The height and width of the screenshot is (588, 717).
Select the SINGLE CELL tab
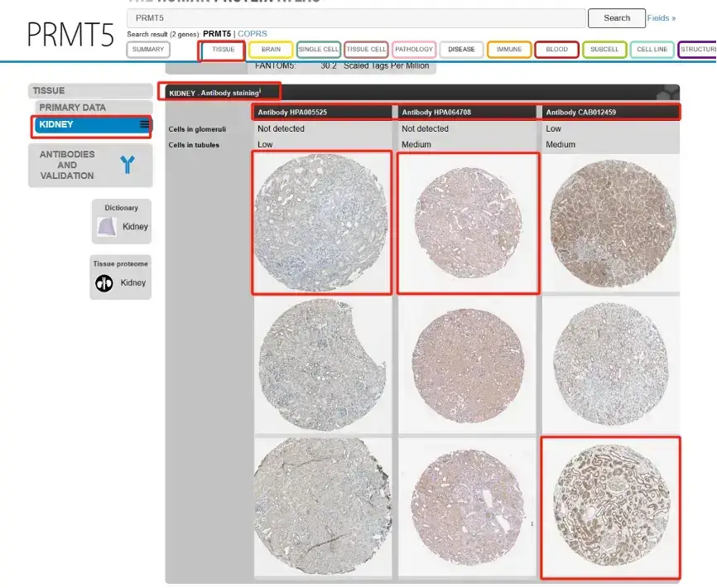[318, 50]
